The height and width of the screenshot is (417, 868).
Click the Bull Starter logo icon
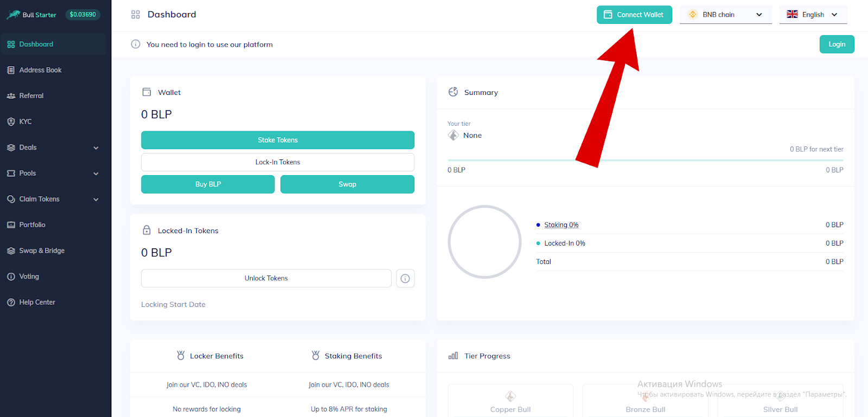(13, 15)
